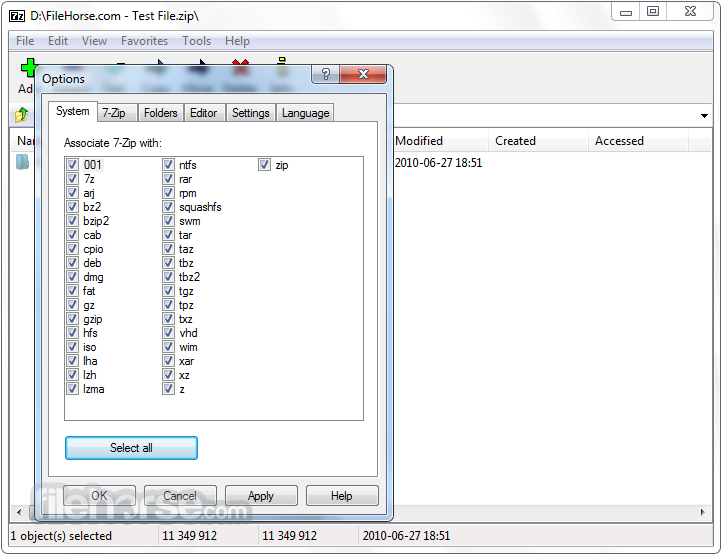The image size is (722, 555).
Task: Switch to the Language tab
Action: [305, 113]
